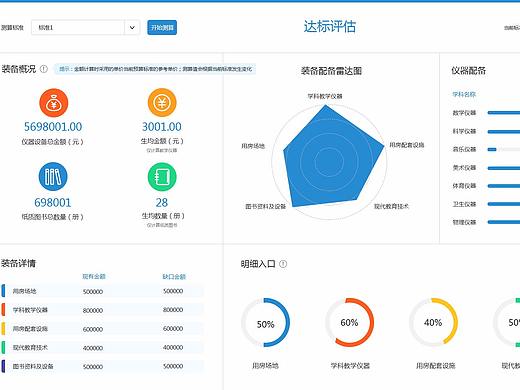Click the 用房配套设施 radar axis label
This screenshot has width=520, height=390.
tap(407, 145)
